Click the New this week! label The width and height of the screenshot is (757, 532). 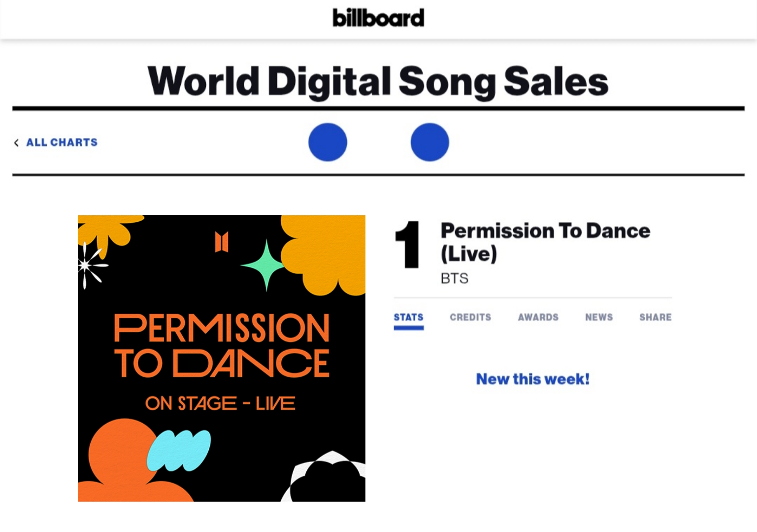click(532, 379)
